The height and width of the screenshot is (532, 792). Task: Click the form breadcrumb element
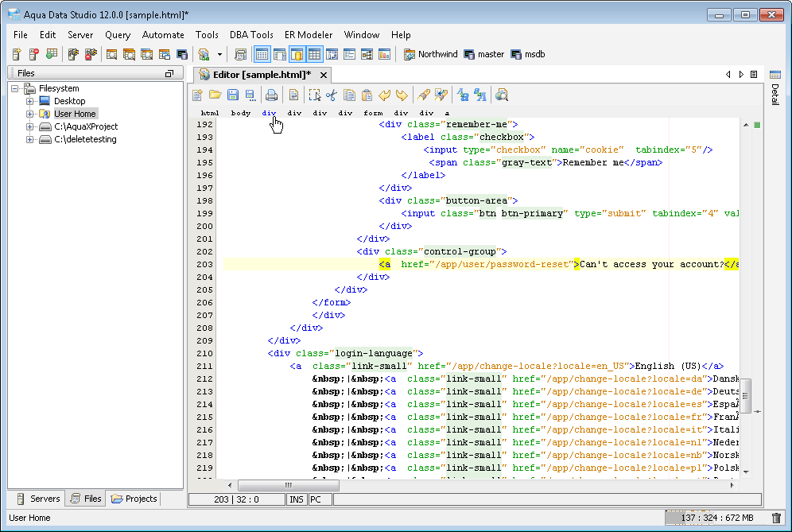[373, 113]
